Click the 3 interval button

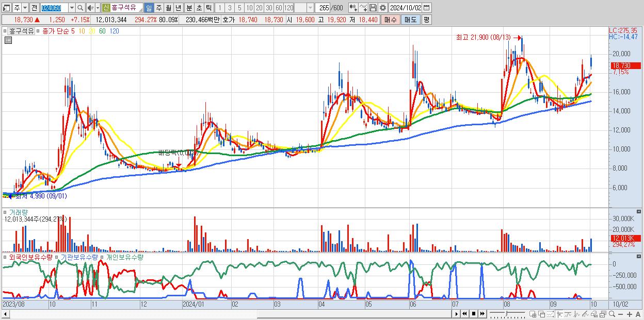click(230, 8)
